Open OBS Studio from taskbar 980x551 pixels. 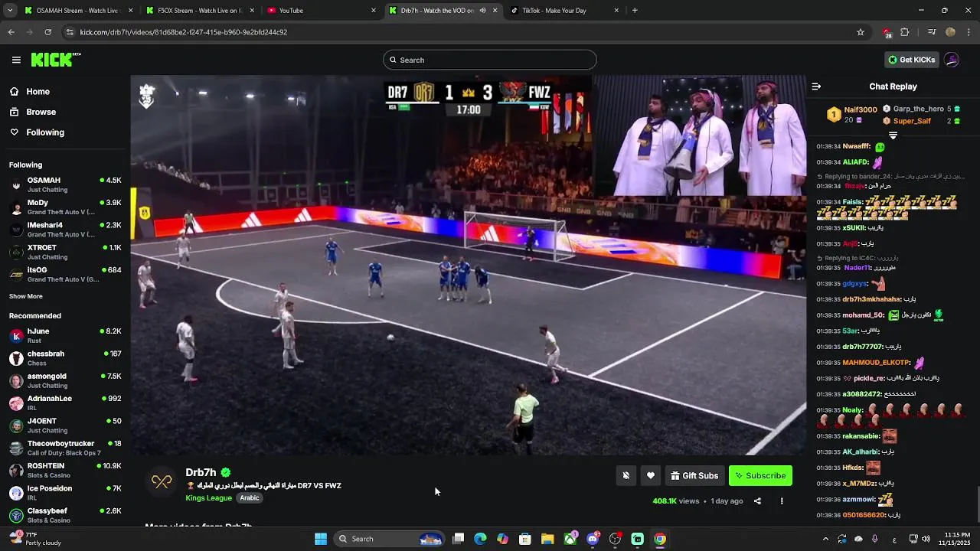pyautogui.click(x=615, y=539)
